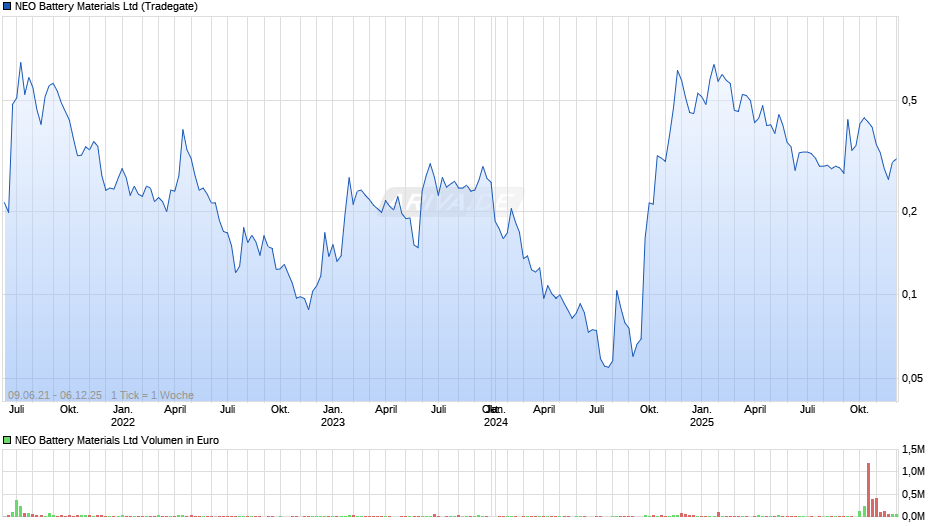Click the blue legend square for NEO Battery Materials
Screen dimensions: 940x526
7,7
